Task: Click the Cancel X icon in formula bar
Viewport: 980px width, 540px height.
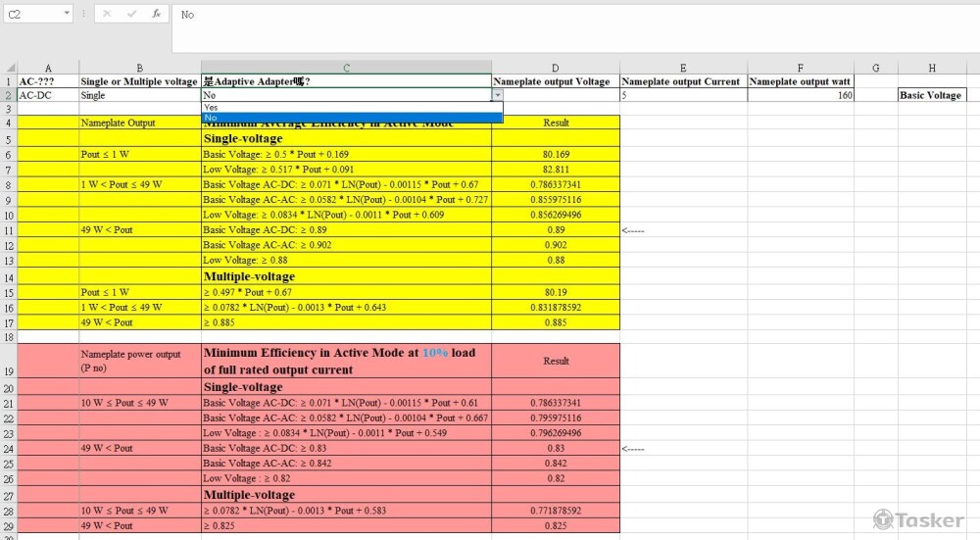Action: click(107, 15)
